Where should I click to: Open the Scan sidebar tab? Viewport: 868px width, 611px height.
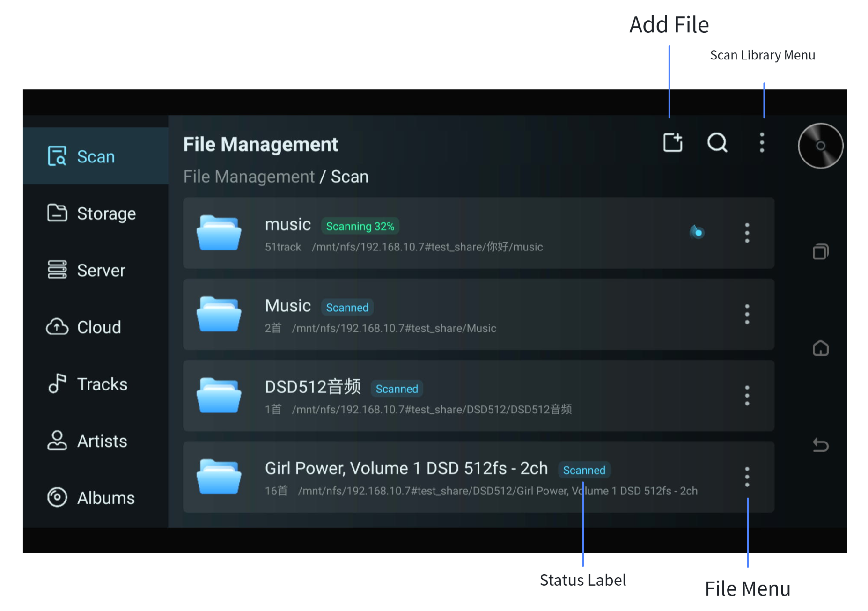pyautogui.click(x=96, y=156)
